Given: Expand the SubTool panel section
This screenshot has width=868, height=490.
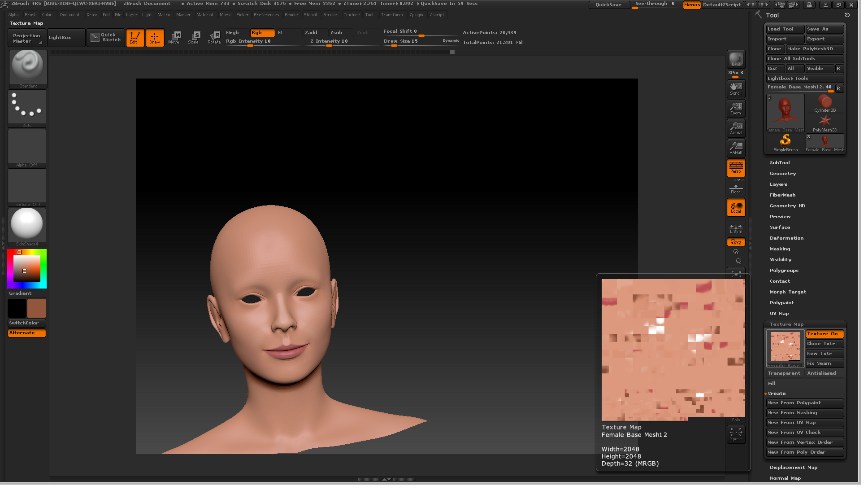Looking at the screenshot, I should (x=780, y=162).
